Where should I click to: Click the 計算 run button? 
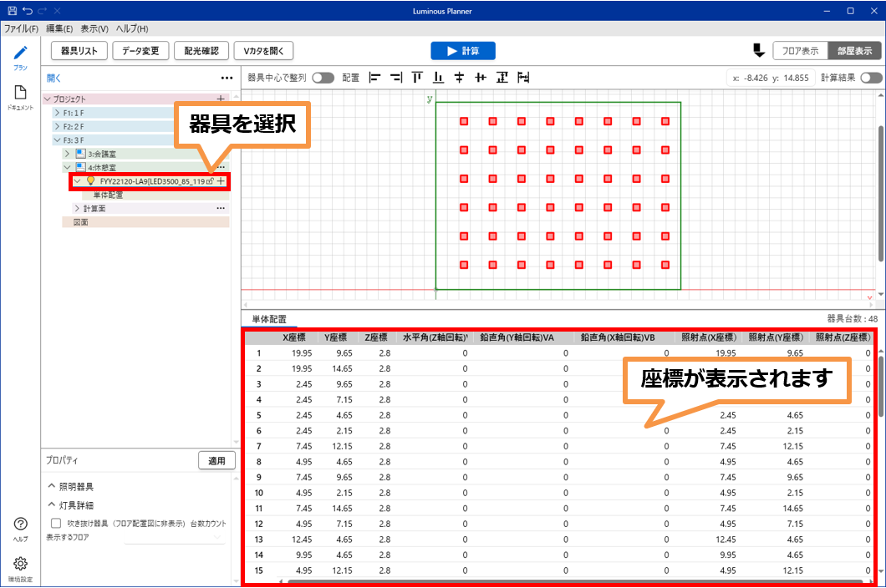463,51
